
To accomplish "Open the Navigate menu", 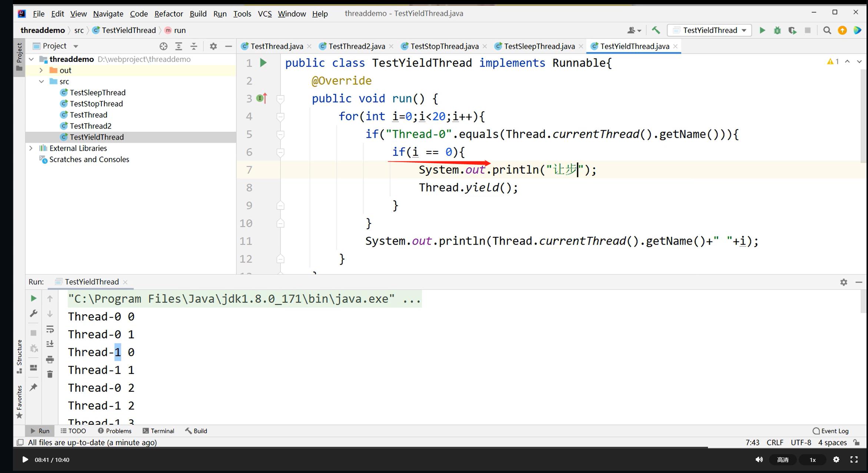I will pos(108,14).
